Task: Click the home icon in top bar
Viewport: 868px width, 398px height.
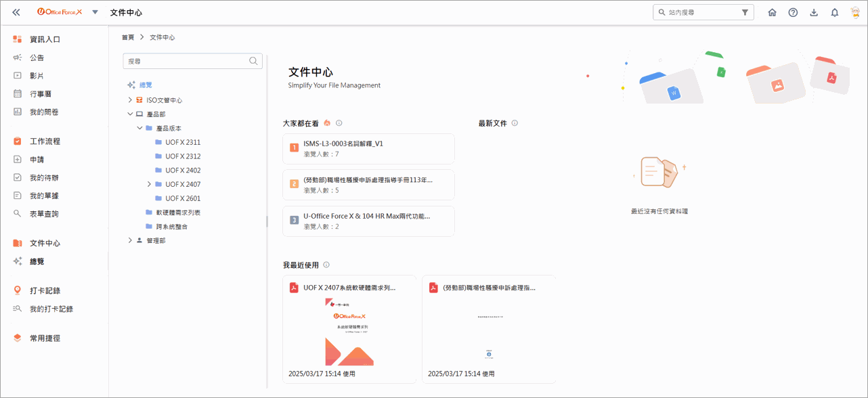Action: (x=772, y=12)
